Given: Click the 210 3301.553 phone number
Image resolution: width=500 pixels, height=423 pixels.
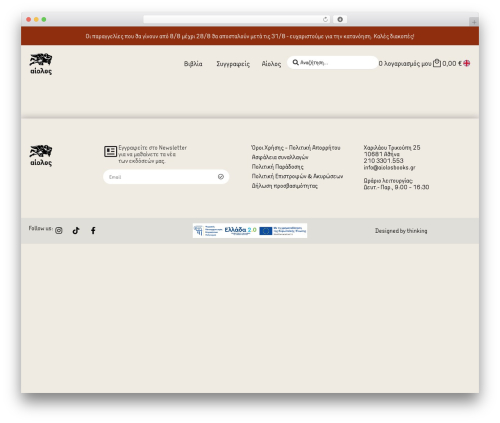Looking at the screenshot, I should (383, 161).
